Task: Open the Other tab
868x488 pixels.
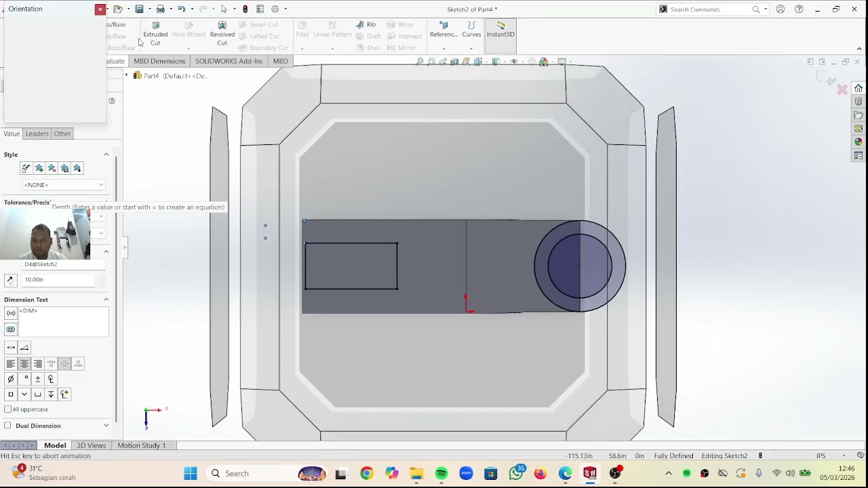Action: point(62,134)
